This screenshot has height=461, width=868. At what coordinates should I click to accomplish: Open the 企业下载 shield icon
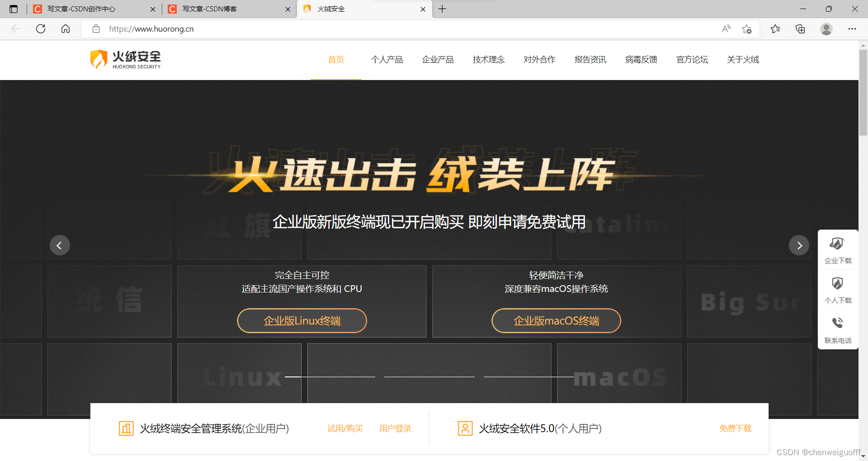pyautogui.click(x=837, y=244)
